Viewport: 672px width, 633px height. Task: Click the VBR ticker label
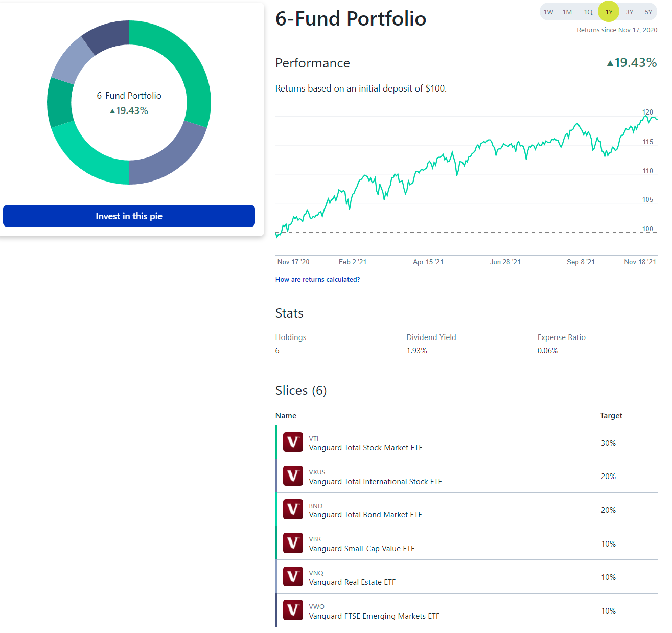[315, 539]
